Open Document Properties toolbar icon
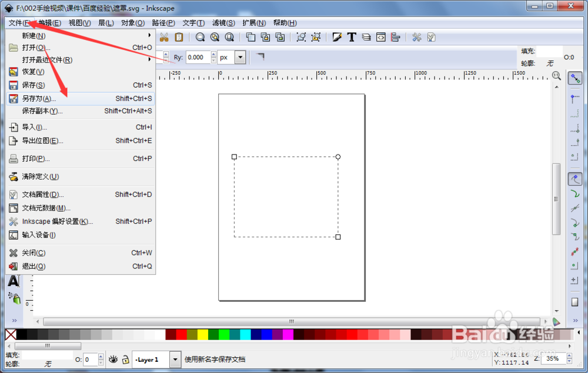The height and width of the screenshot is (373, 588). pos(431,37)
